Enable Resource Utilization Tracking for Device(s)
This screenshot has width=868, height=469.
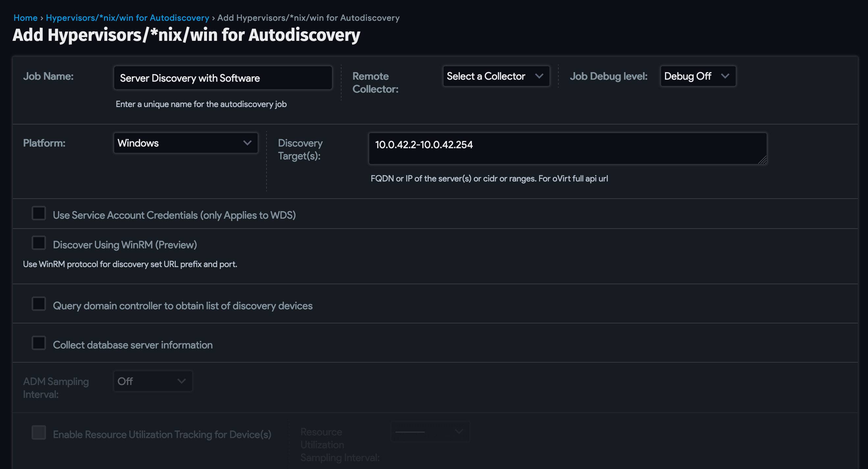click(x=39, y=433)
